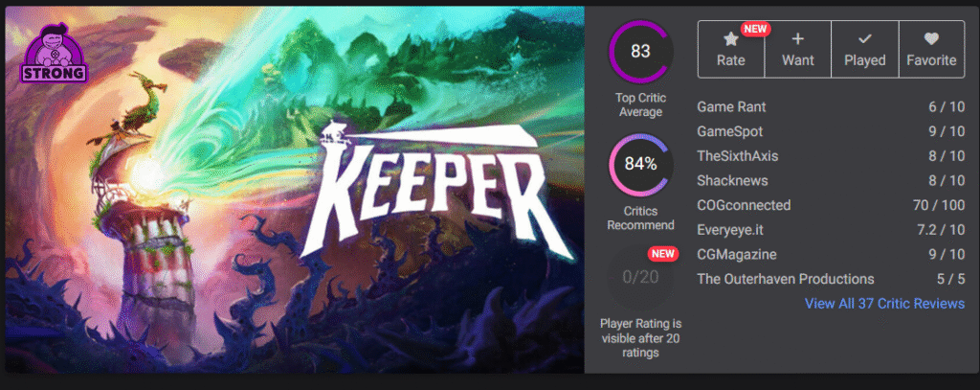980x390 pixels.
Task: Click the purple Strong rating badge
Action: (54, 57)
